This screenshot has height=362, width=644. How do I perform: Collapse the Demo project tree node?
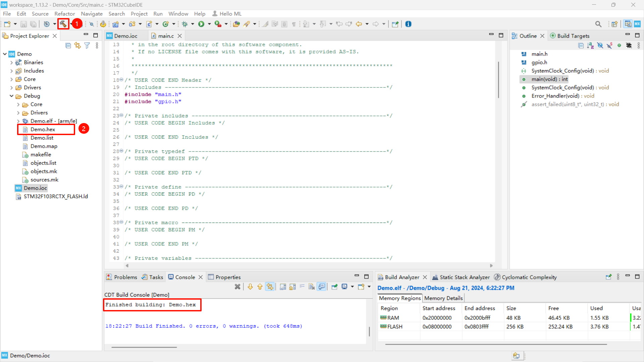pos(5,54)
